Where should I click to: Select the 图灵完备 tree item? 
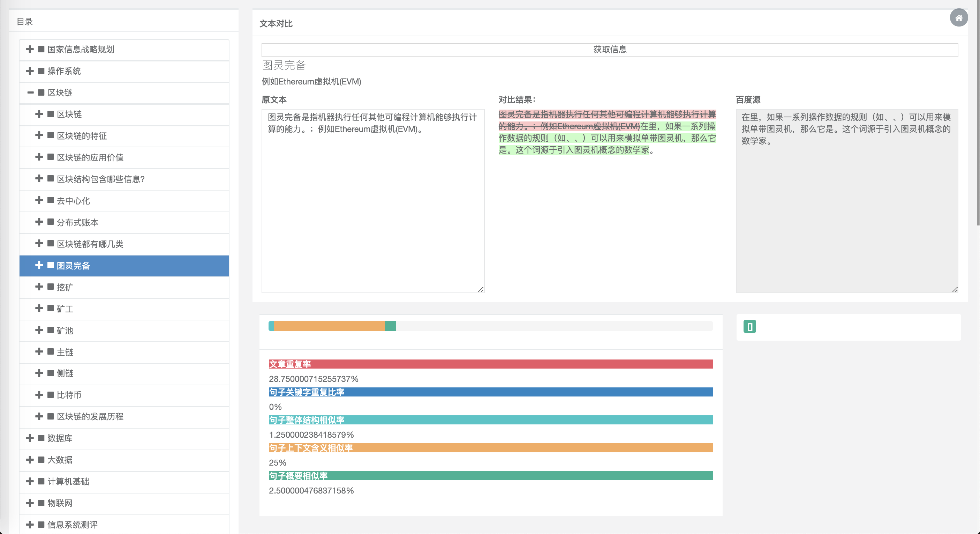(x=124, y=266)
